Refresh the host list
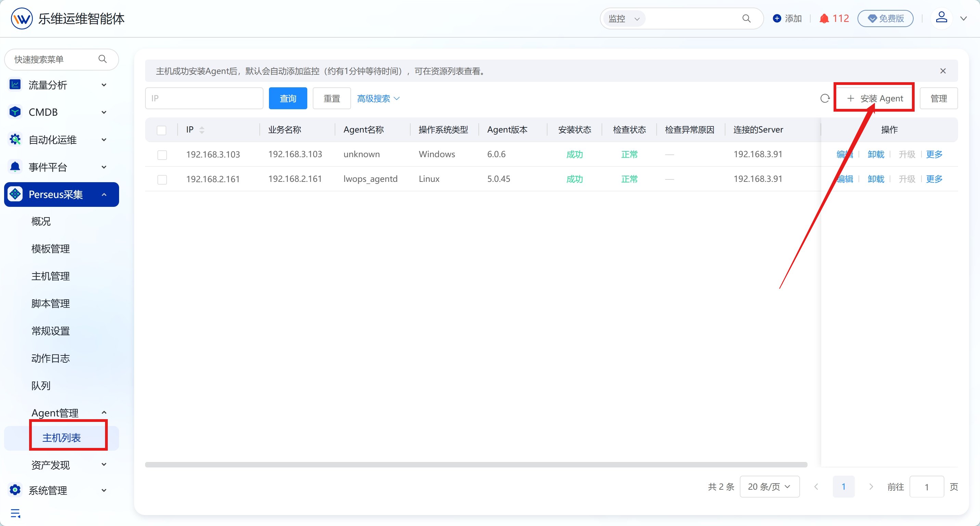 [825, 99]
